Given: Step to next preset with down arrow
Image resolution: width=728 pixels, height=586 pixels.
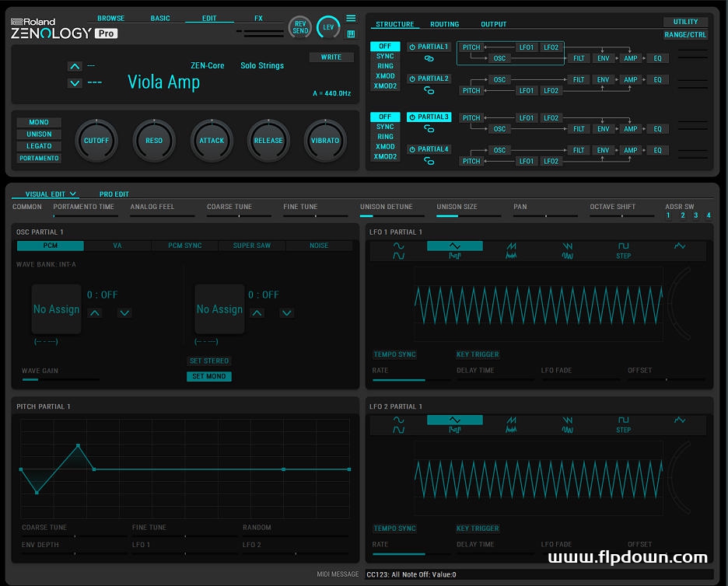Looking at the screenshot, I should coord(75,83).
